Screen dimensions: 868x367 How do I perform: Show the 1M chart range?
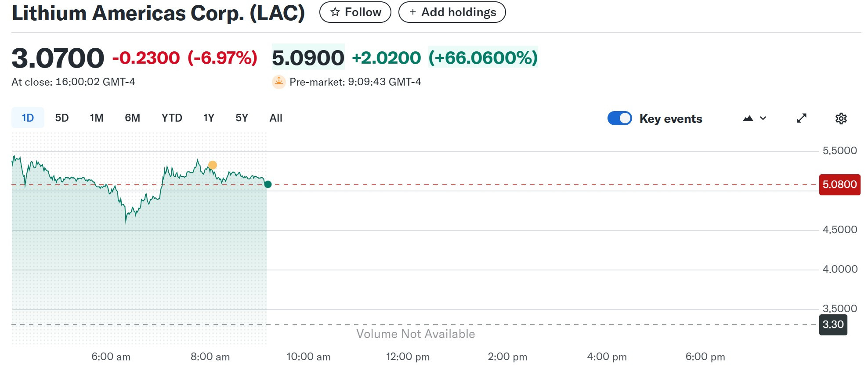click(x=97, y=118)
